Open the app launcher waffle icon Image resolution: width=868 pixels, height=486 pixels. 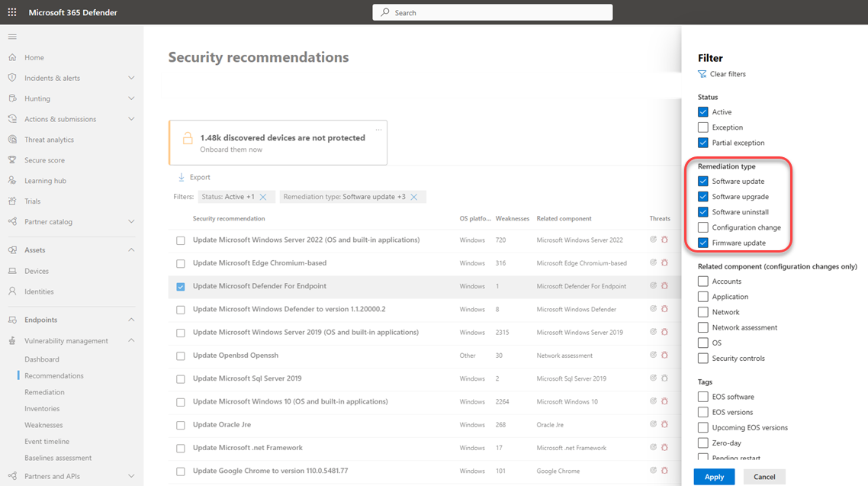point(12,12)
